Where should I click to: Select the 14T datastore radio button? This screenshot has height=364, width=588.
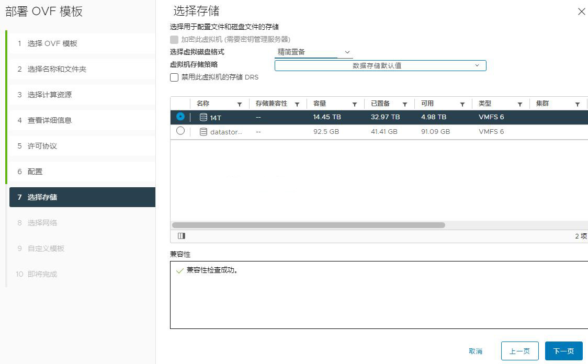coord(180,117)
